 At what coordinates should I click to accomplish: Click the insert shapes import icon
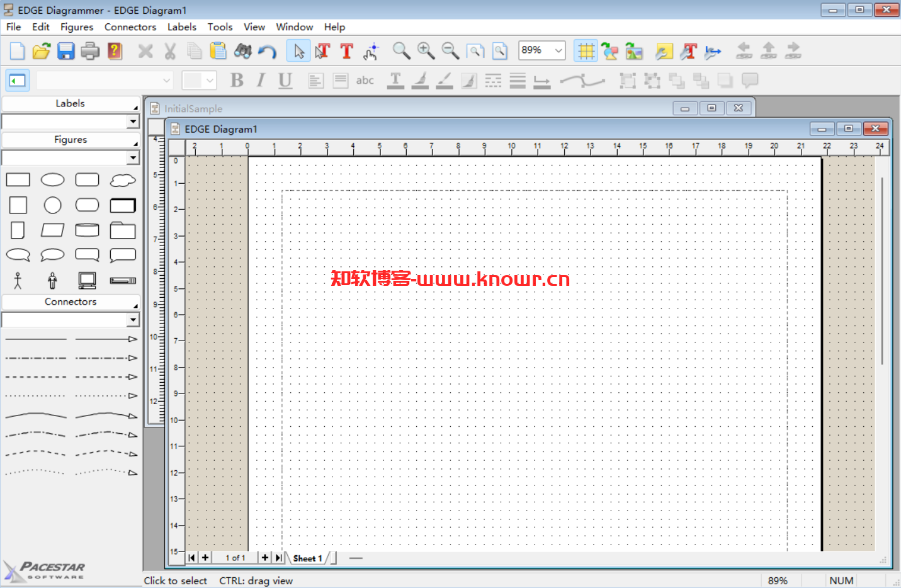tap(609, 51)
